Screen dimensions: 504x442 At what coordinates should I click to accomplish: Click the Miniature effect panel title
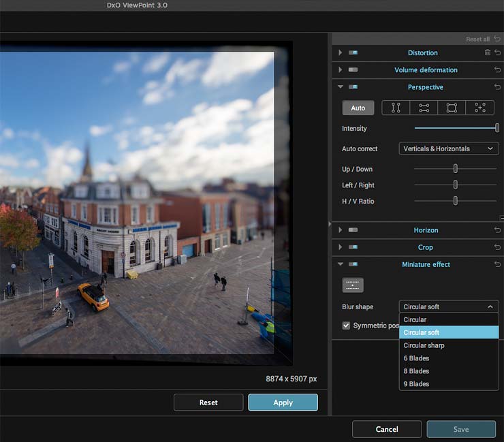(426, 264)
